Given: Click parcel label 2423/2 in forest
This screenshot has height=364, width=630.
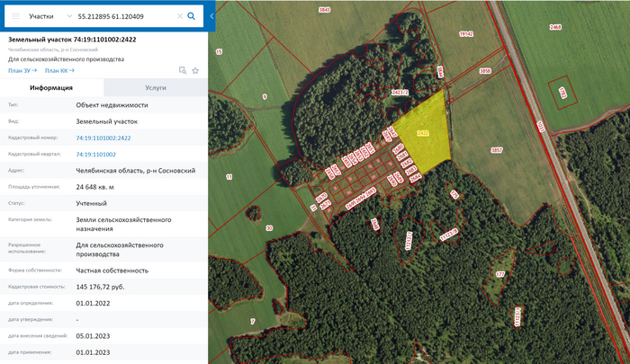Looking at the screenshot, I should (400, 93).
